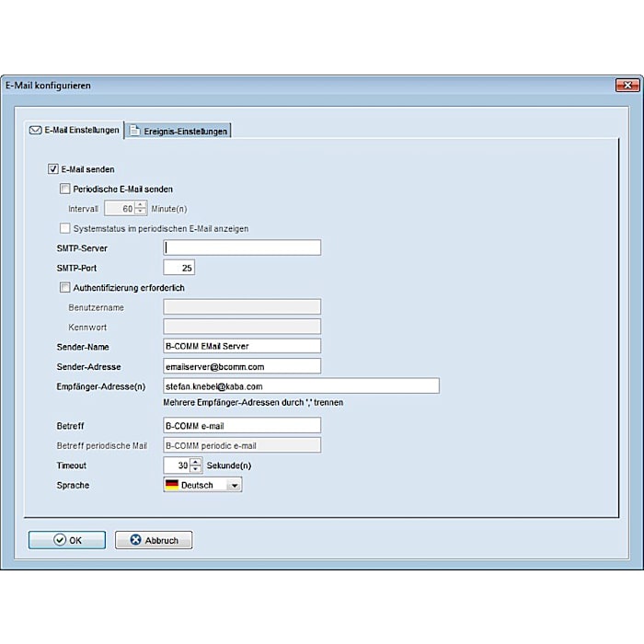Enable Authentifizierung erforderlich checkbox

(64, 288)
